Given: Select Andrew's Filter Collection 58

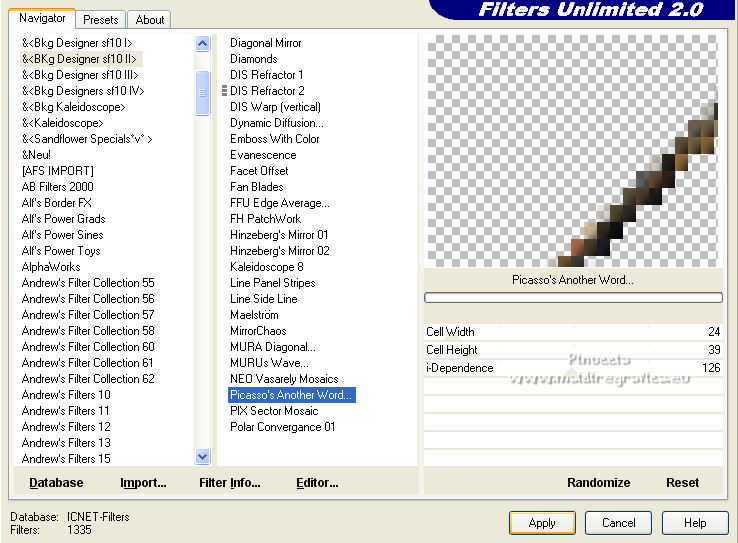Looking at the screenshot, I should coord(88,331).
